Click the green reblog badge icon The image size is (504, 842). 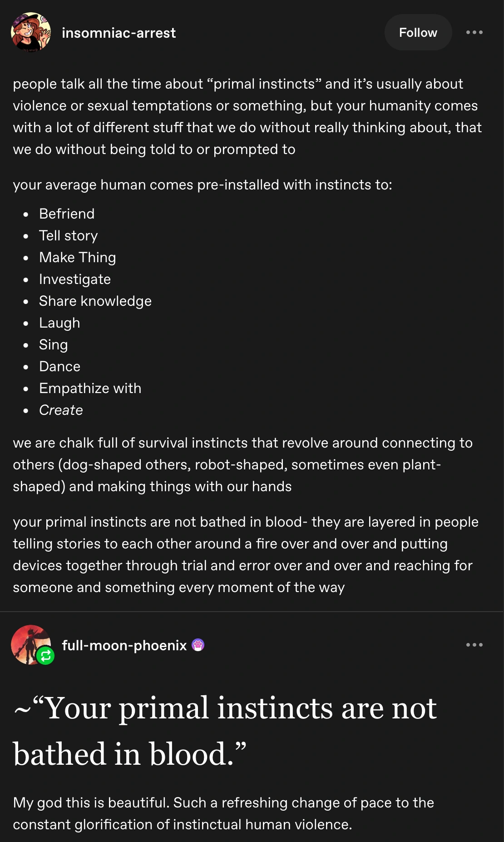coord(45,656)
